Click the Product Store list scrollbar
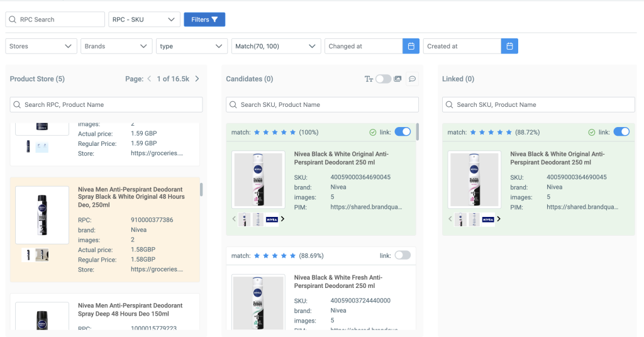The width and height of the screenshot is (644, 337). pos(201,190)
